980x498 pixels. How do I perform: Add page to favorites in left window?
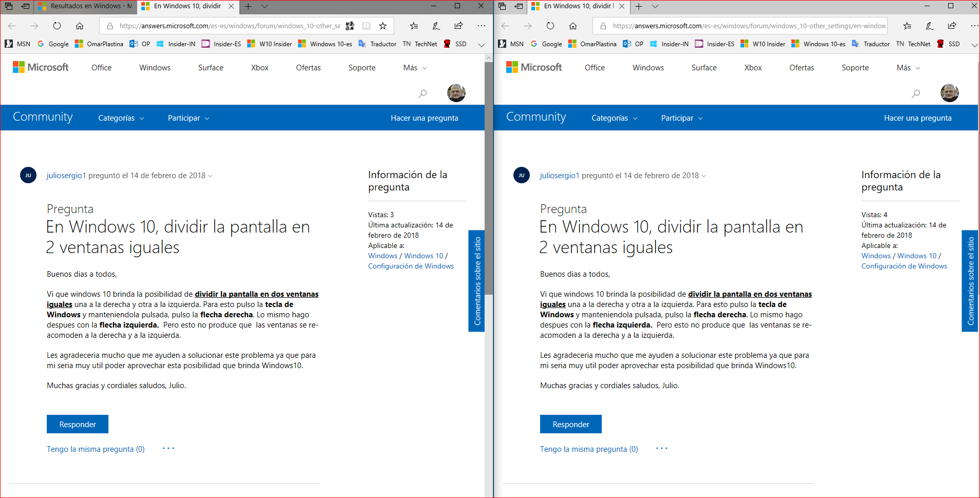383,26
